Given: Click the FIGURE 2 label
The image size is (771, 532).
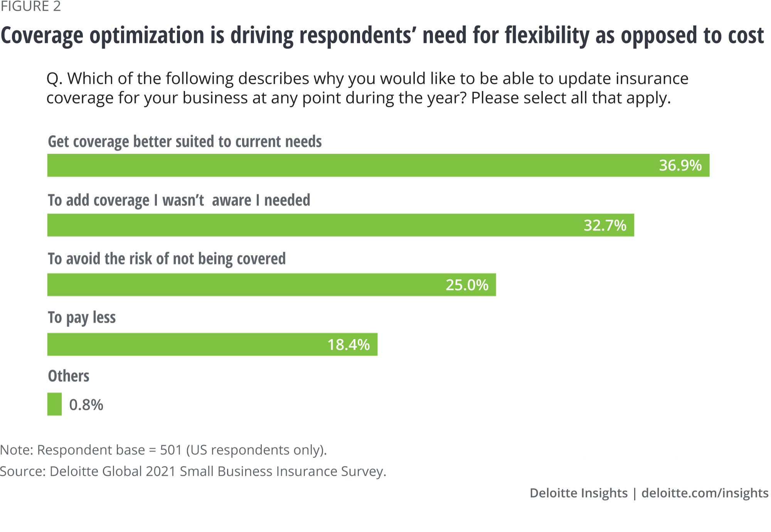Looking at the screenshot, I should tap(30, 7).
